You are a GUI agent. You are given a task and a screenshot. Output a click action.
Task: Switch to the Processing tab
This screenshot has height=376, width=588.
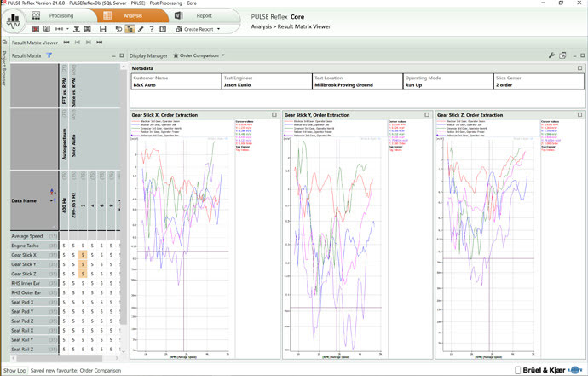point(61,15)
